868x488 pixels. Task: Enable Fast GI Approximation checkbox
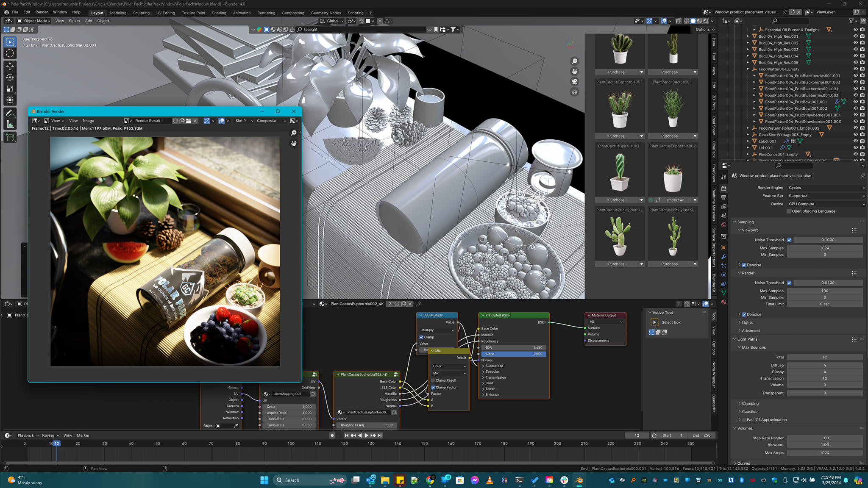click(744, 420)
